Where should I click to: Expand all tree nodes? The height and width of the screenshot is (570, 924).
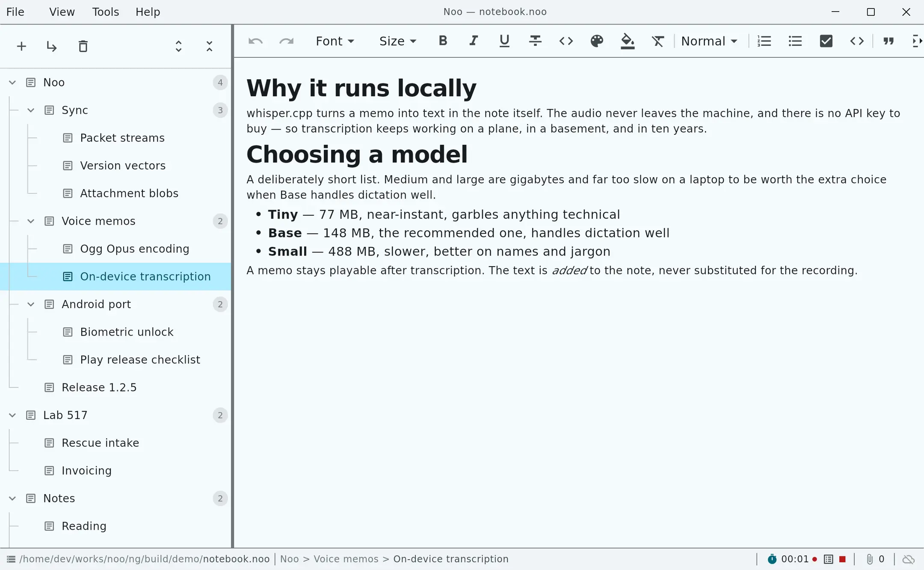[179, 46]
